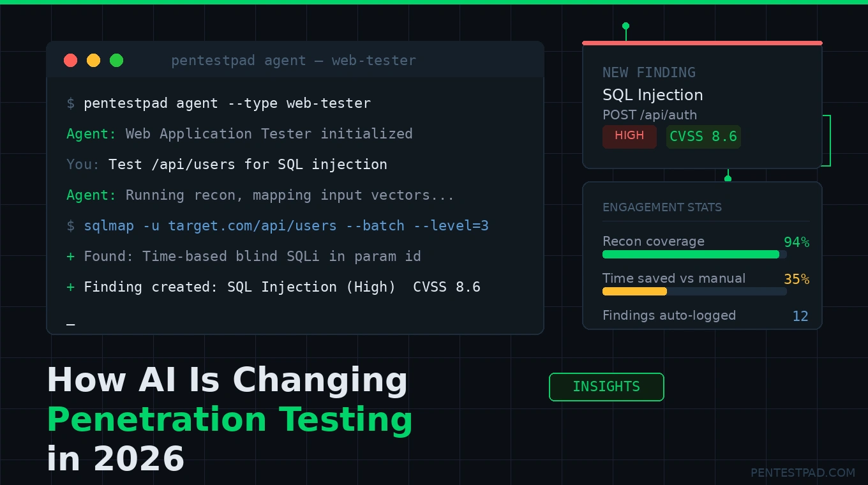The width and height of the screenshot is (868, 485).
Task: Click the red close dot in terminal window
Action: [71, 61]
